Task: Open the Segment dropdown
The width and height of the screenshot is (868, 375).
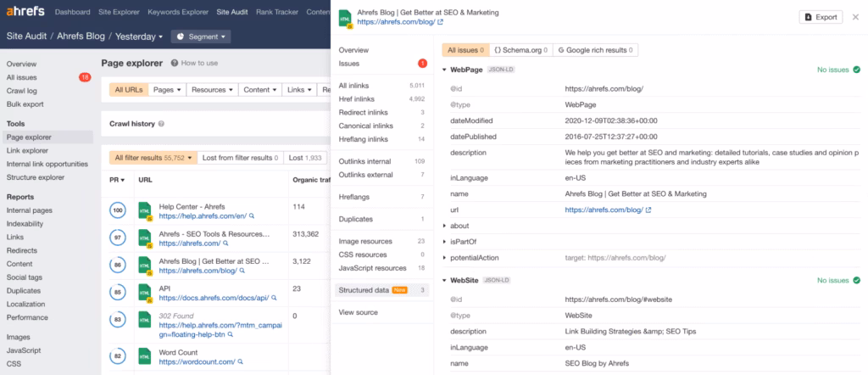Action: click(x=201, y=36)
